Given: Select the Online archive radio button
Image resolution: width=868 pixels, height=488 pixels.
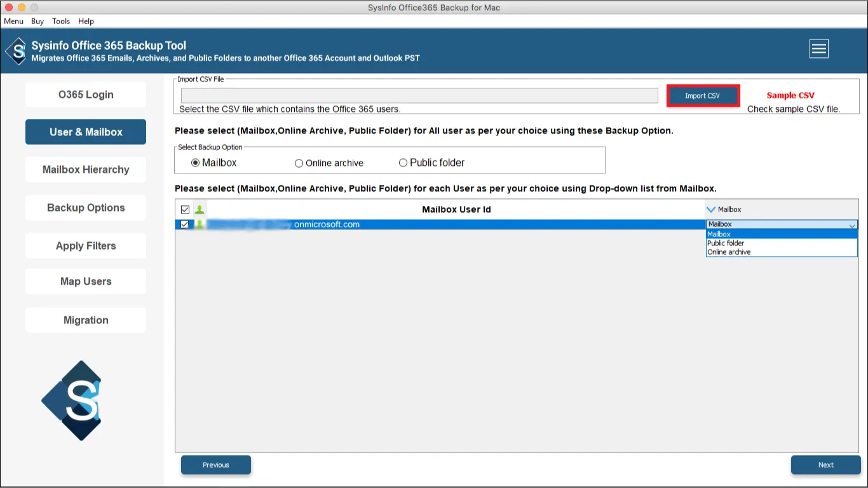Looking at the screenshot, I should (x=299, y=163).
